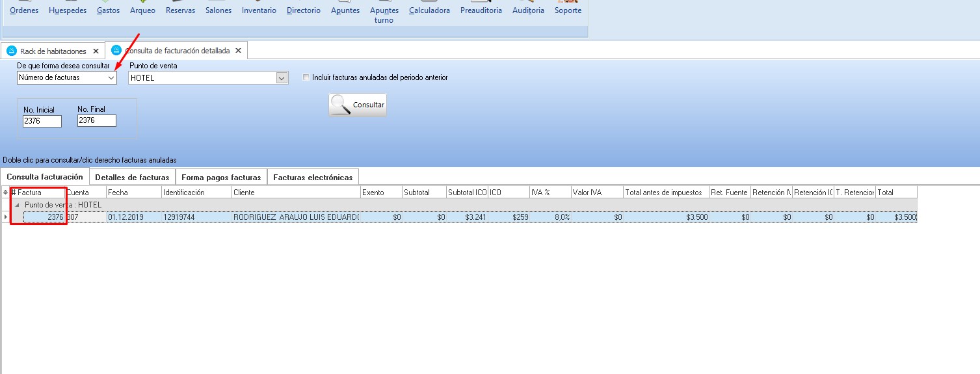This screenshot has width=980, height=374.
Task: Open the Ordenes toolbar item
Action: point(24,10)
